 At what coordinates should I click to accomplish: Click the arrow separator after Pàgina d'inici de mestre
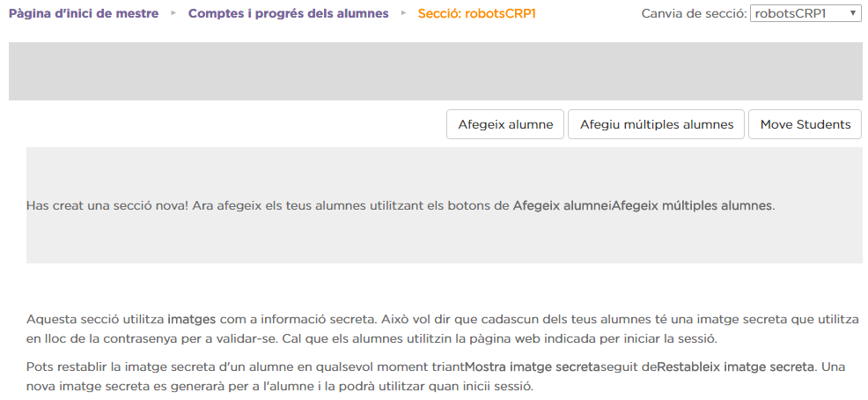(173, 12)
